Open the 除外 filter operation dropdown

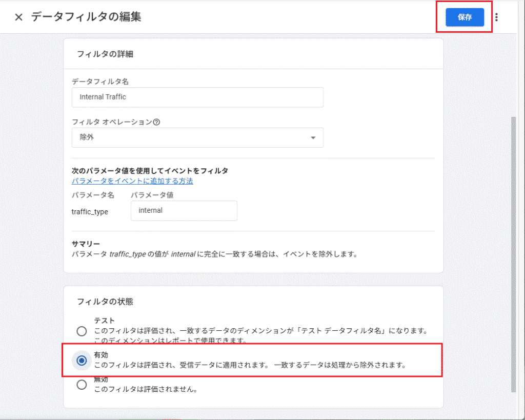click(197, 137)
